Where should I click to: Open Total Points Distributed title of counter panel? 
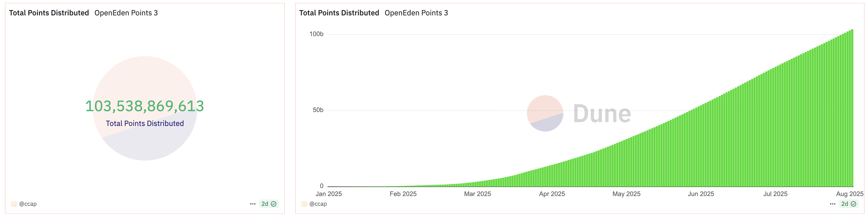[49, 13]
